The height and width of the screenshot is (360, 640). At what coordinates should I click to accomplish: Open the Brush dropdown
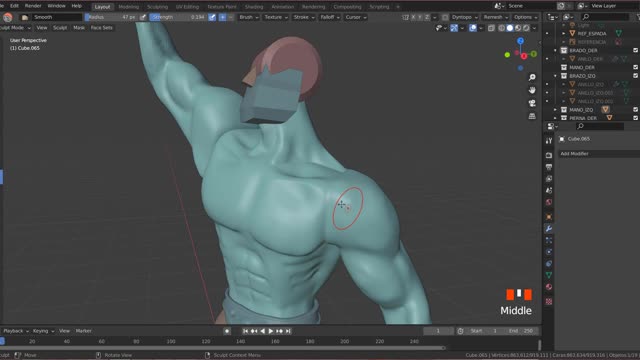click(x=248, y=17)
